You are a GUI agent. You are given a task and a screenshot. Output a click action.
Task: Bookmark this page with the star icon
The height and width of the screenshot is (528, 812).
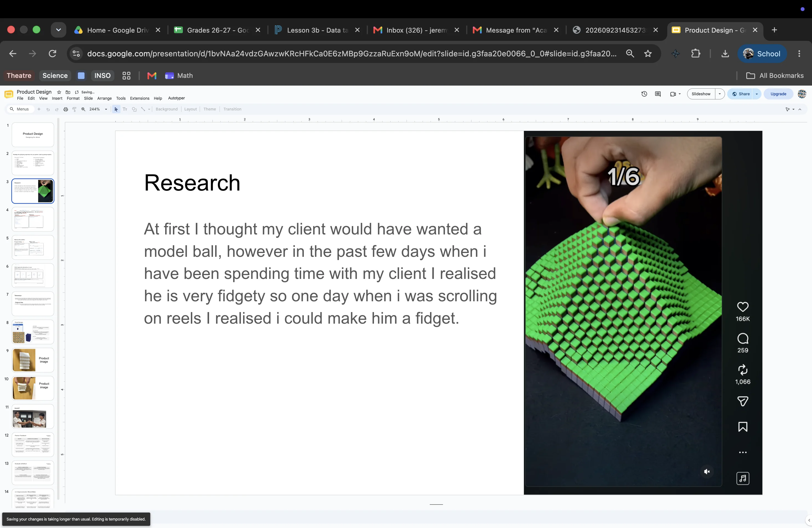[648, 54]
